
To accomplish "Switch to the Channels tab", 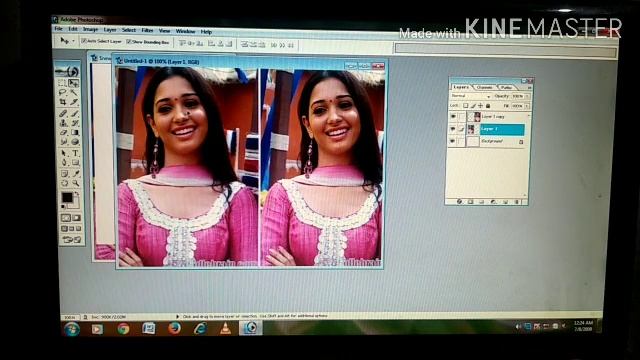I will (484, 87).
